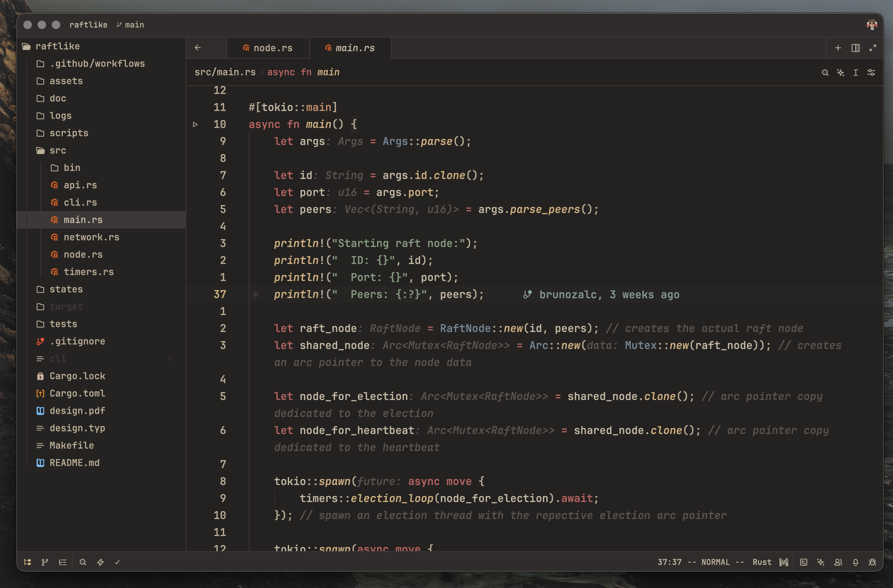The height and width of the screenshot is (588, 893).
Task: Click the run arrow beside async fn main
Action: (195, 124)
